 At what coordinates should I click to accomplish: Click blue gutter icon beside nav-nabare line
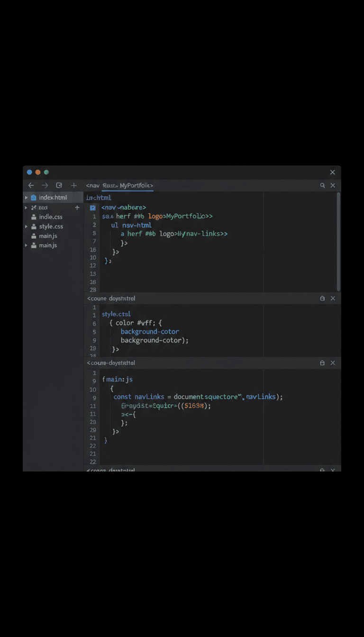click(92, 208)
